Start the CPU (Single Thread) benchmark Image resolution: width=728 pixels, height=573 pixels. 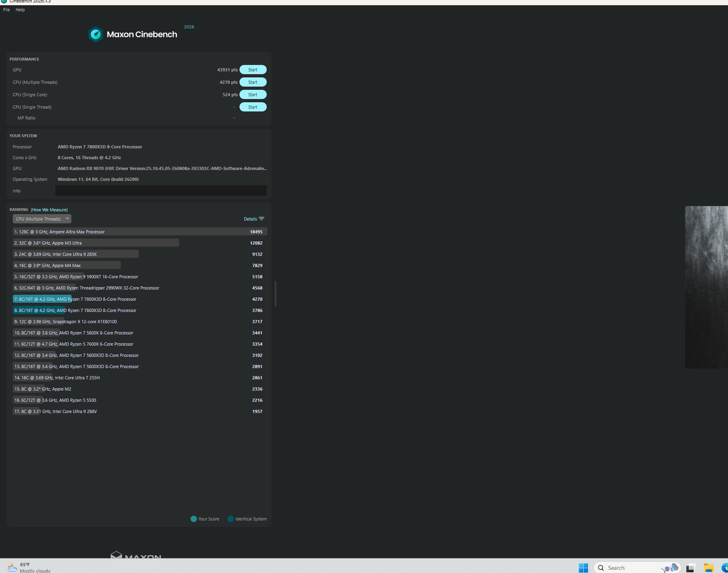pos(253,107)
